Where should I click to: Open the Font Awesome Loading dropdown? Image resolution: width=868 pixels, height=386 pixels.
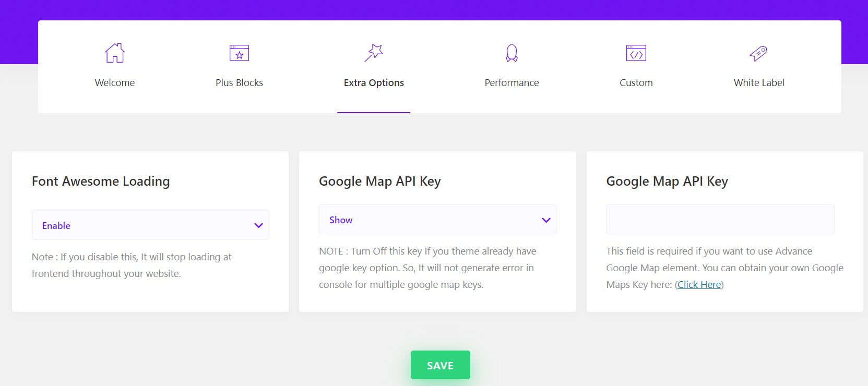click(x=150, y=225)
